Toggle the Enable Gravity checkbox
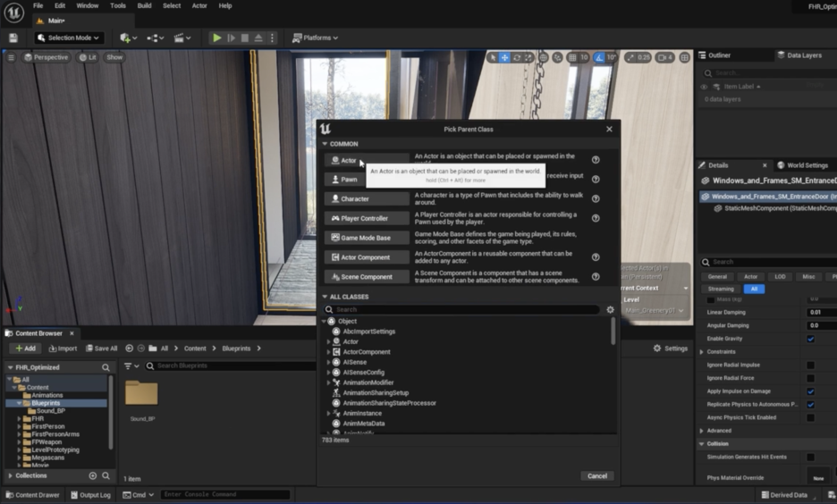The width and height of the screenshot is (837, 504). pyautogui.click(x=810, y=339)
